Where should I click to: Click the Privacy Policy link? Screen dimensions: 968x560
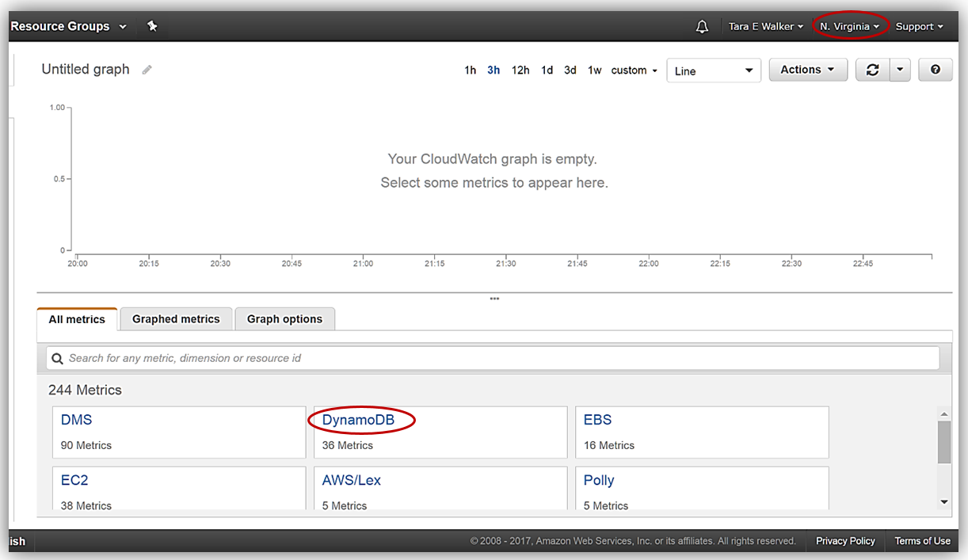(x=845, y=541)
